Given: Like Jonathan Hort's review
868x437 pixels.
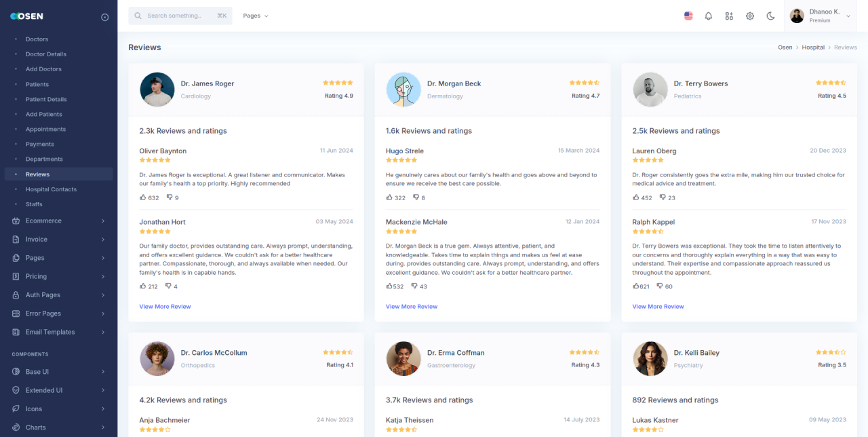Looking at the screenshot, I should point(143,286).
